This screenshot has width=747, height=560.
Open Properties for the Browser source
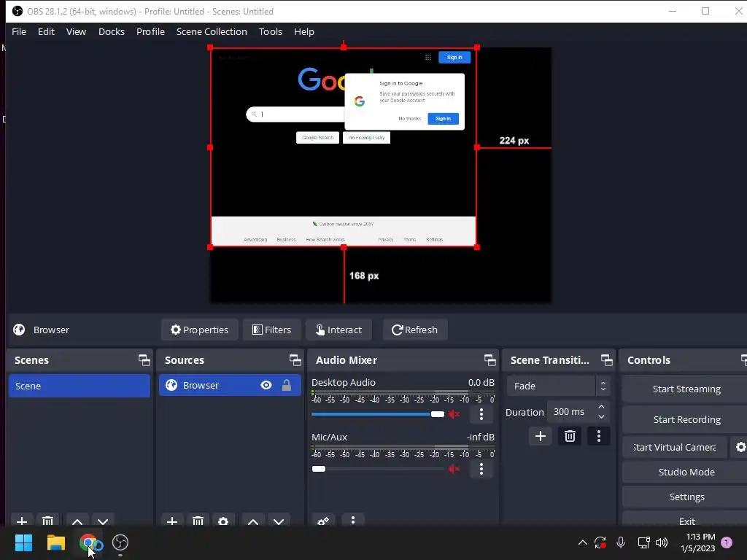pyautogui.click(x=200, y=330)
